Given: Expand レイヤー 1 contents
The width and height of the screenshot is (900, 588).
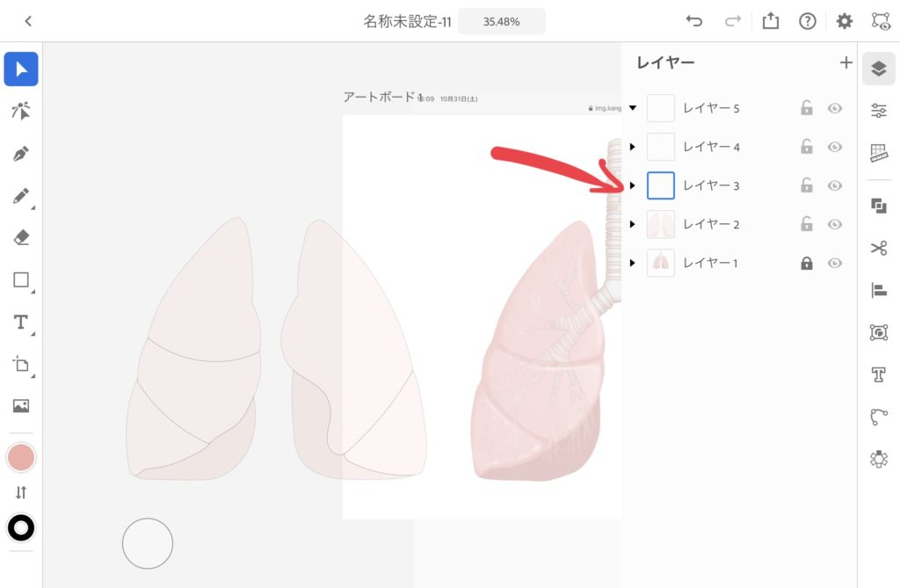Looking at the screenshot, I should point(633,263).
